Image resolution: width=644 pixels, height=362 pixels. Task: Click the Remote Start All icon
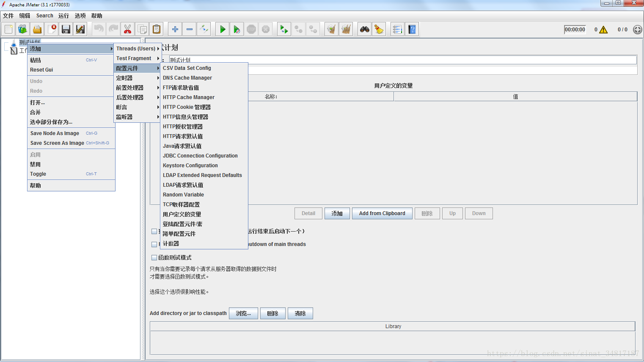pyautogui.click(x=284, y=29)
